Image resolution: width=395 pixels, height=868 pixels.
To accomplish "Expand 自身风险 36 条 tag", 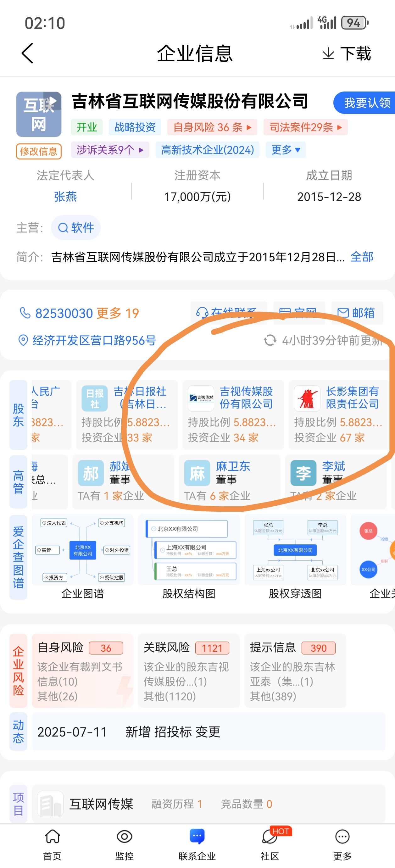I will click(212, 127).
